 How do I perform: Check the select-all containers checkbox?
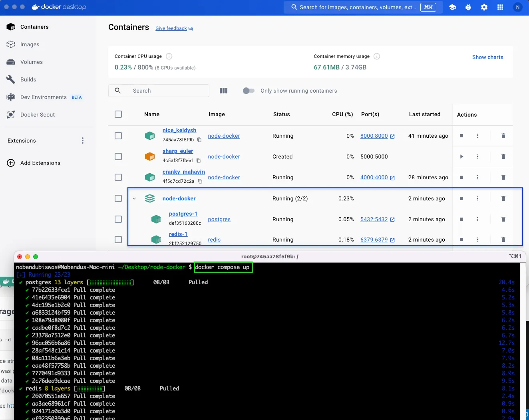tap(118, 114)
